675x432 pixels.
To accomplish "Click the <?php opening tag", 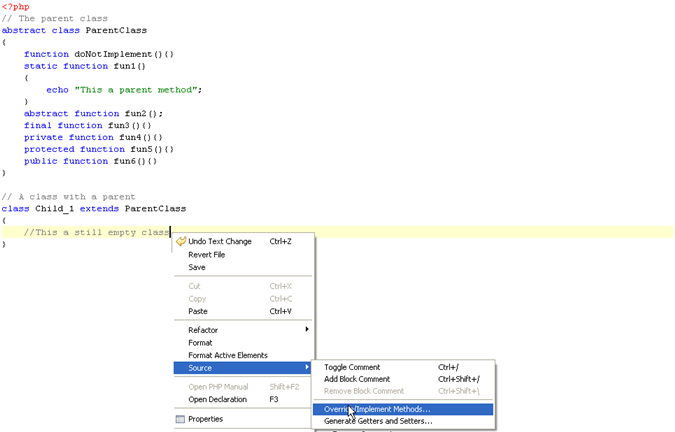I will coord(15,7).
